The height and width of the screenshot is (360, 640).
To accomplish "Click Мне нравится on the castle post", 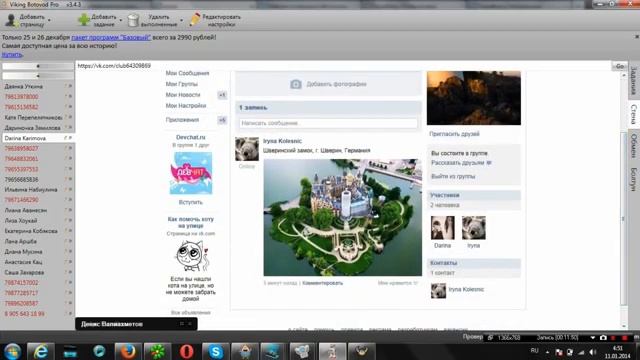I will pos(398,283).
